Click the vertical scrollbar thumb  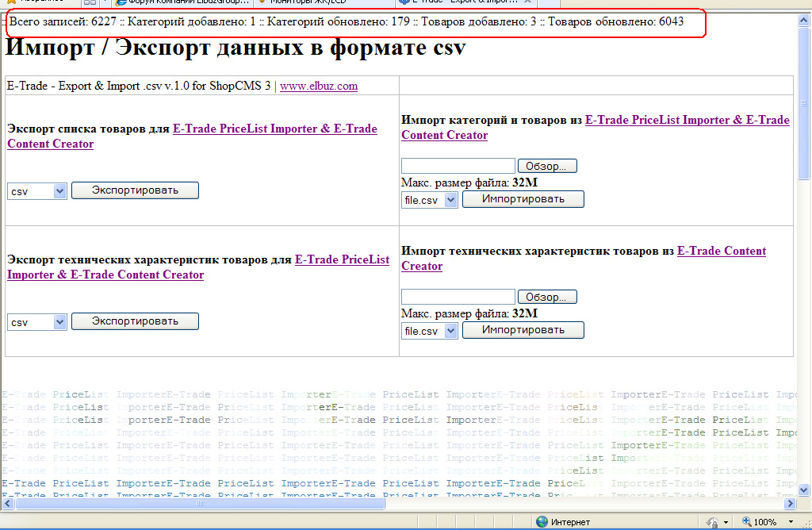tap(804, 104)
